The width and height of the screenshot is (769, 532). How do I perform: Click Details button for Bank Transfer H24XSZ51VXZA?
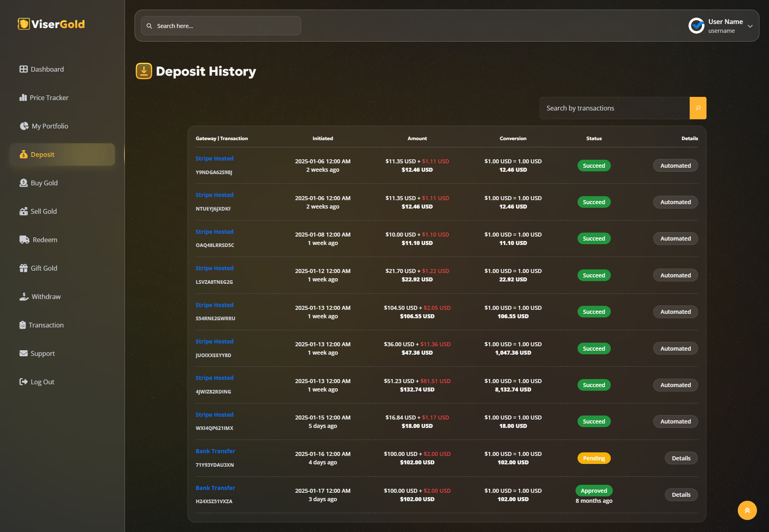pos(680,494)
